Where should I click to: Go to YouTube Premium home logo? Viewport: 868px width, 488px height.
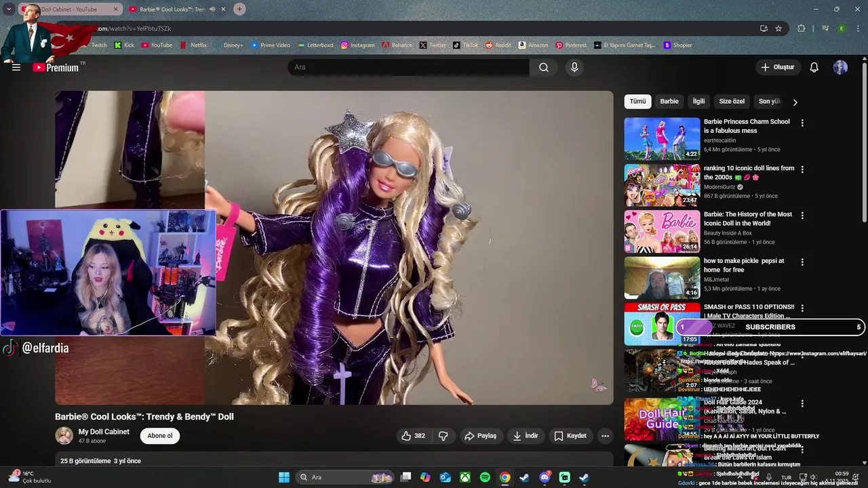[56, 67]
